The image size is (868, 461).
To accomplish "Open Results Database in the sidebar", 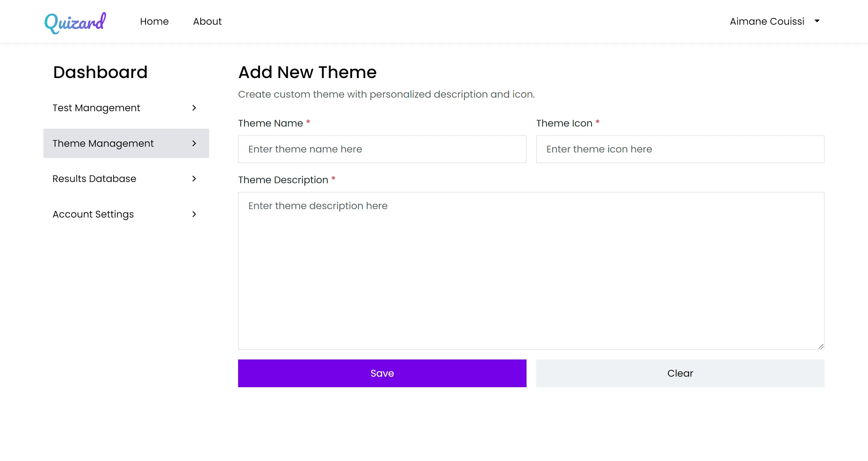I will (x=126, y=179).
